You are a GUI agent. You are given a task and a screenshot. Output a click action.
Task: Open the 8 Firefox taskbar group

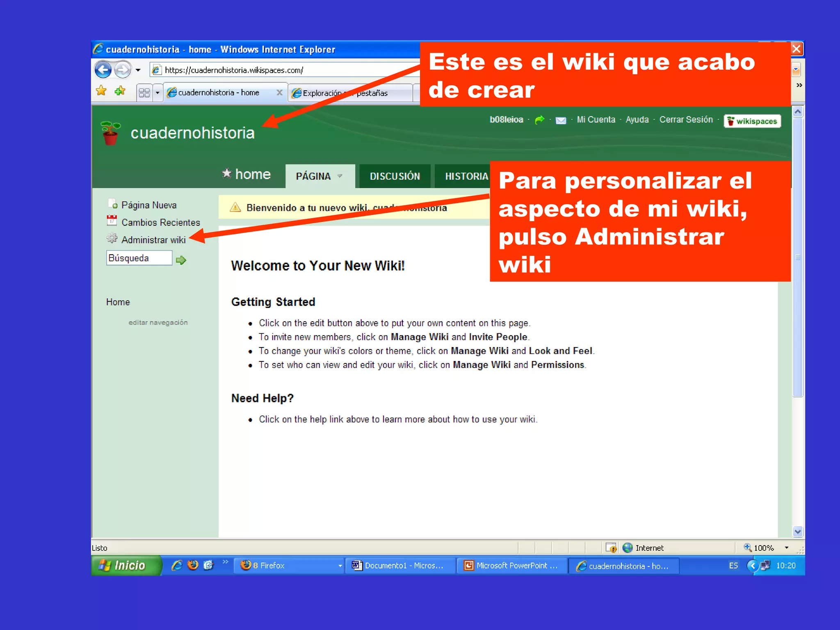289,565
